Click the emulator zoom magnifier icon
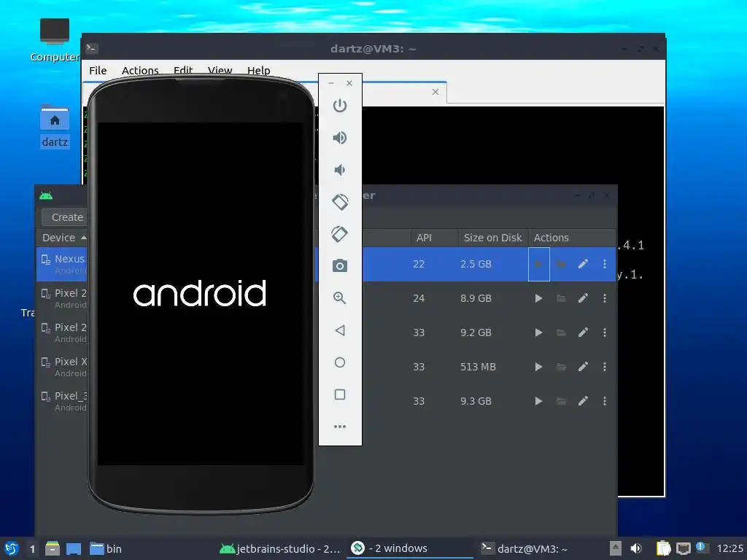Image resolution: width=747 pixels, height=560 pixels. (340, 298)
